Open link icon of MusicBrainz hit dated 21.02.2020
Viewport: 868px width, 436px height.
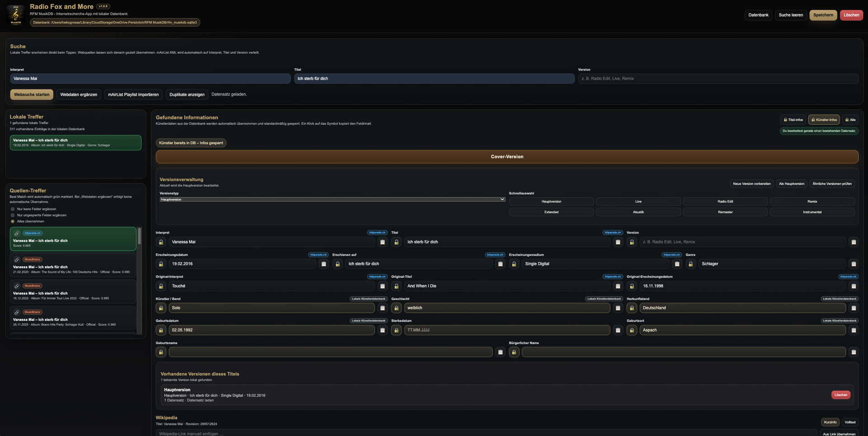(17, 260)
